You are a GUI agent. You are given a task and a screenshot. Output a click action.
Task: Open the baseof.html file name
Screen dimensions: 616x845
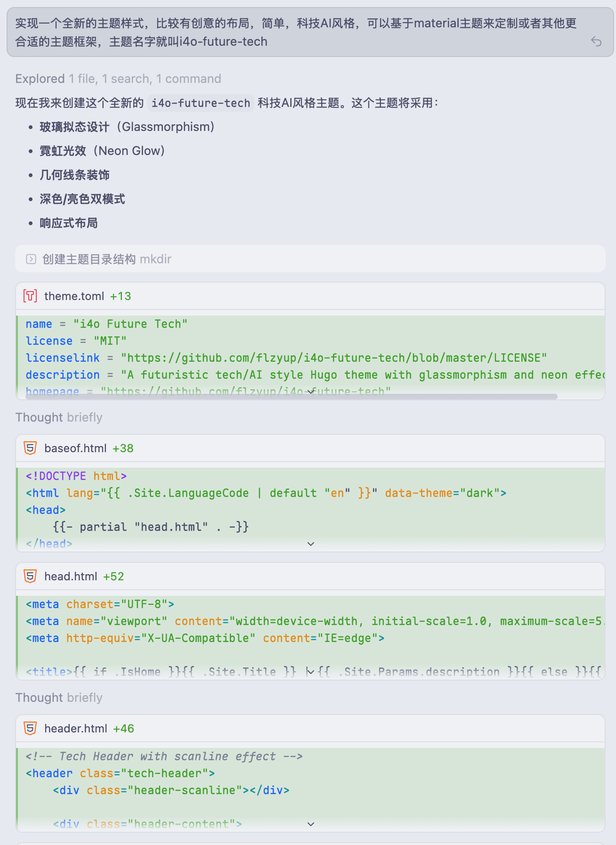(x=75, y=448)
